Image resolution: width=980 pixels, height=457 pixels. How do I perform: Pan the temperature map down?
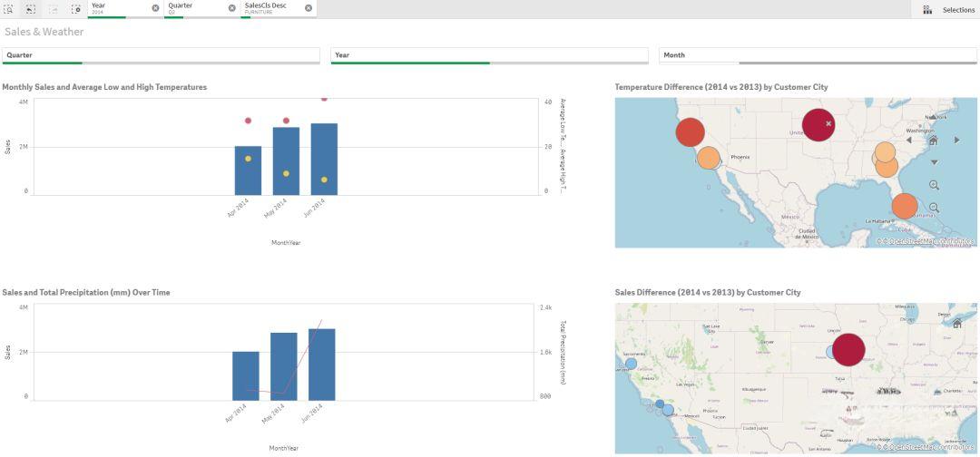point(934,162)
